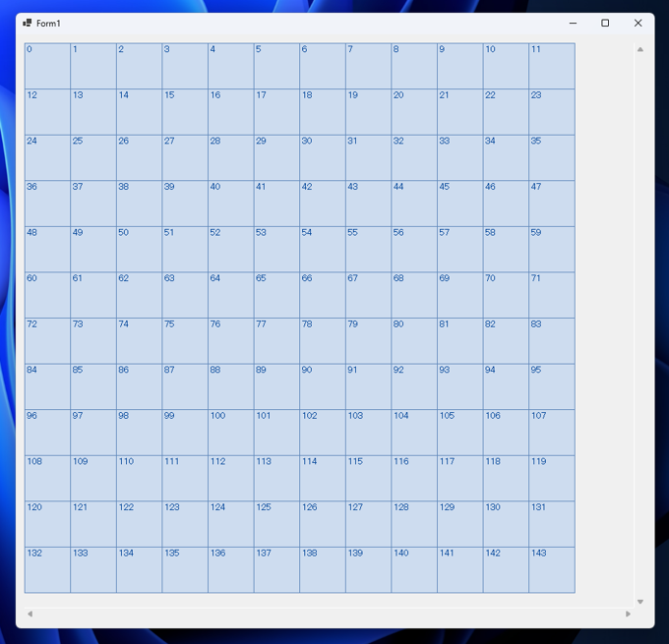This screenshot has width=669, height=644.
Task: Pick the cell numbered 119
Action: point(552,478)
